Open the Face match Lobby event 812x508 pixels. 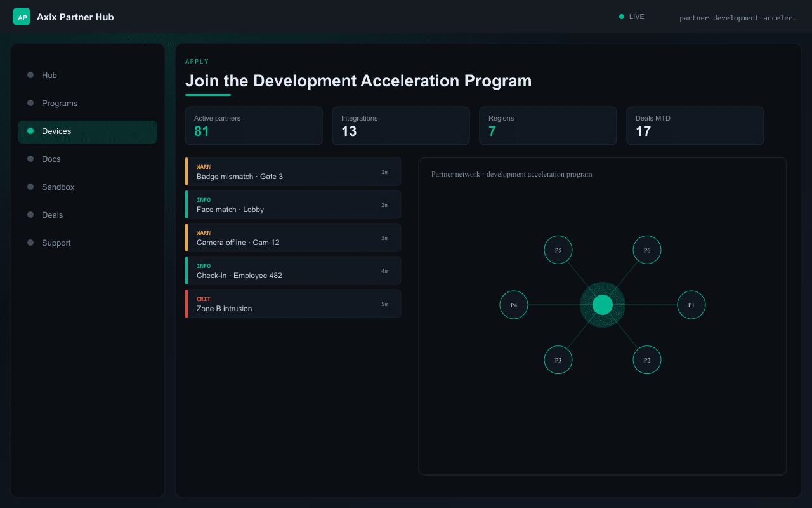(x=293, y=204)
